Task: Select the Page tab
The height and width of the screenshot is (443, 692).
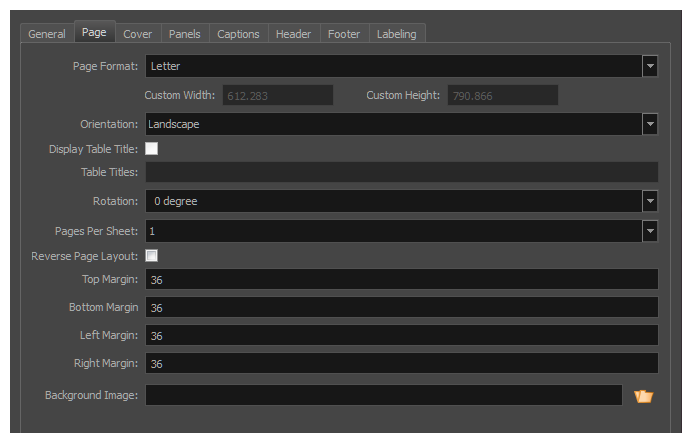Action: click(94, 32)
